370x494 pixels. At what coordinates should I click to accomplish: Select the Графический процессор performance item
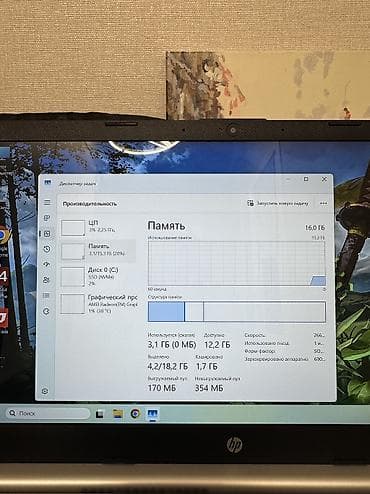point(98,304)
